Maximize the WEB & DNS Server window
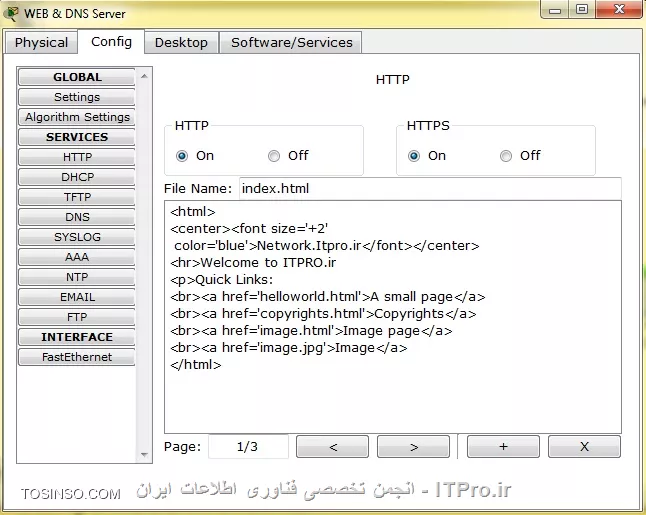The height and width of the screenshot is (515, 646). (582, 9)
